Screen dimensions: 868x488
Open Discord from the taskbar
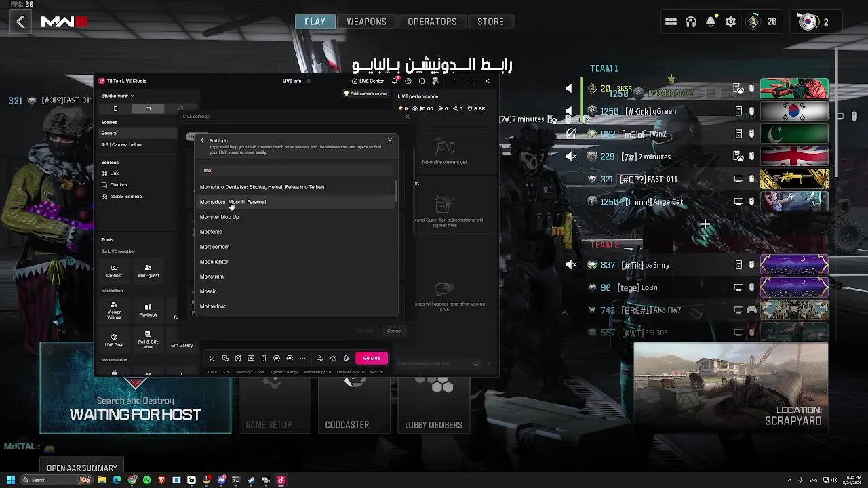tap(221, 480)
